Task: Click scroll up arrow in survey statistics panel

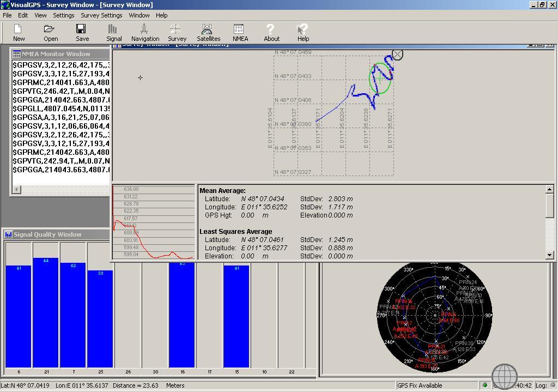Action: pos(550,190)
